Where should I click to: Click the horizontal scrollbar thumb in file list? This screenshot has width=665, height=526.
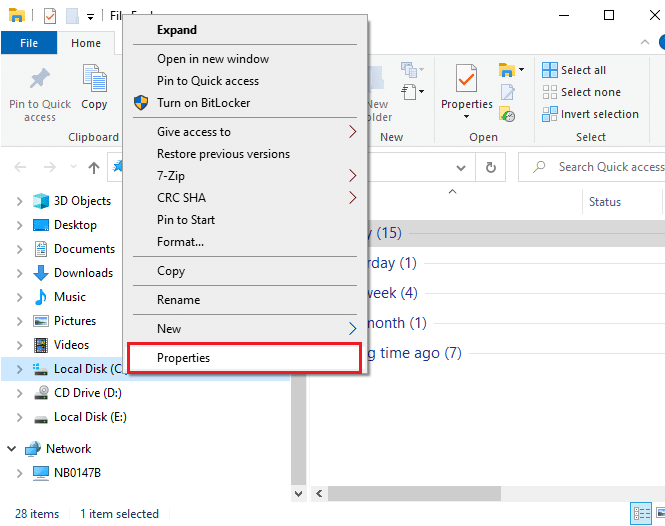point(414,494)
